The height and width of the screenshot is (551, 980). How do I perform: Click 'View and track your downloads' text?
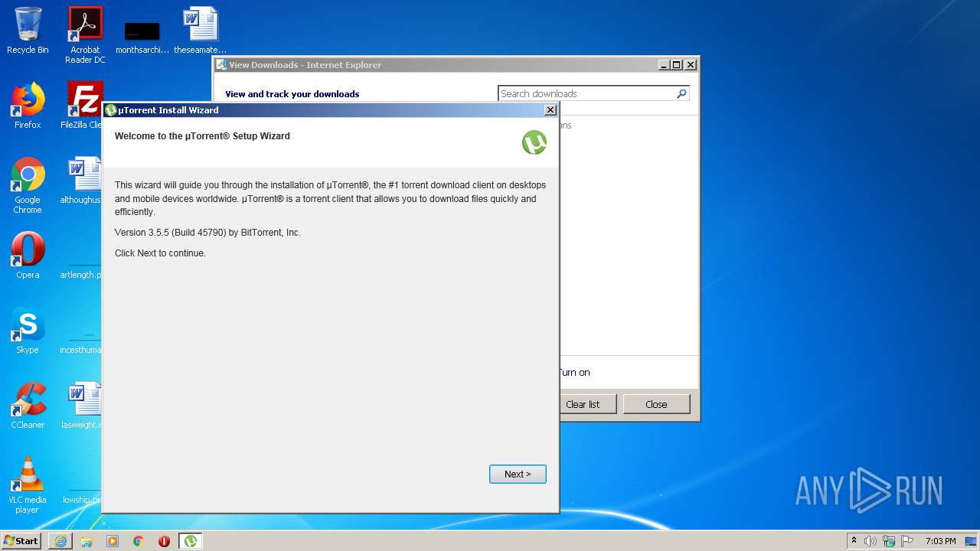point(292,94)
